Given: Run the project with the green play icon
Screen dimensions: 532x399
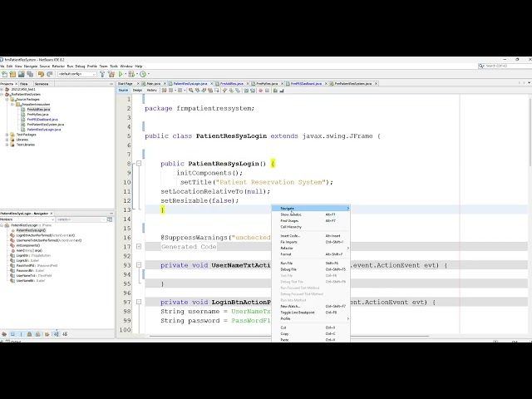Looking at the screenshot, I should click(121, 74).
